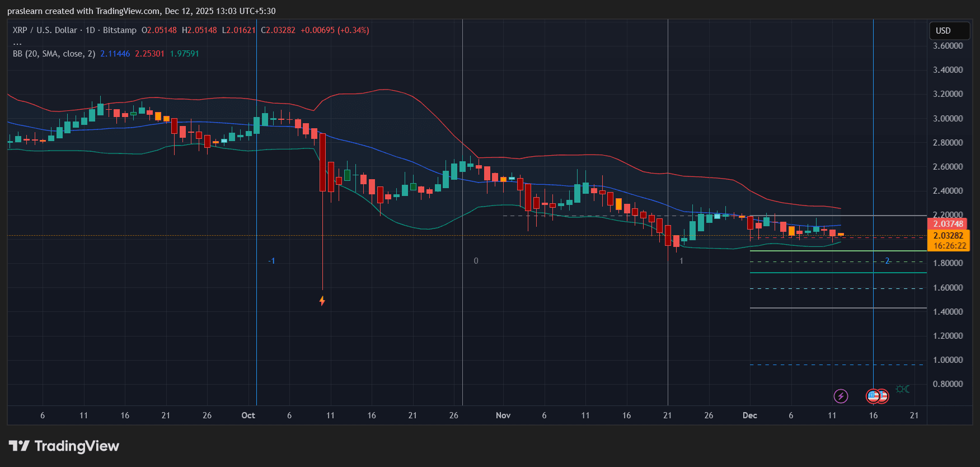Screen dimensions: 980x467
Task: Click the price change +0.00695 (+0.34%) text
Action: tap(335, 30)
